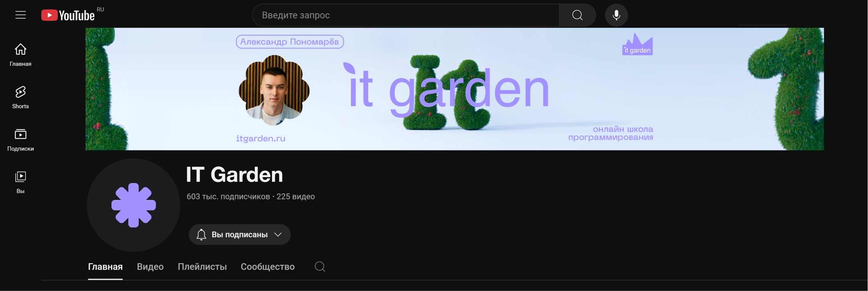Open Подписки subscriptions section
868x291 pixels.
[20, 140]
